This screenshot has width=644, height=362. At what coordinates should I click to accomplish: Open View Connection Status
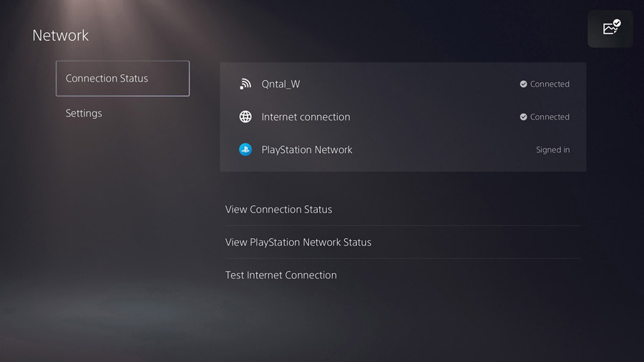click(x=279, y=210)
